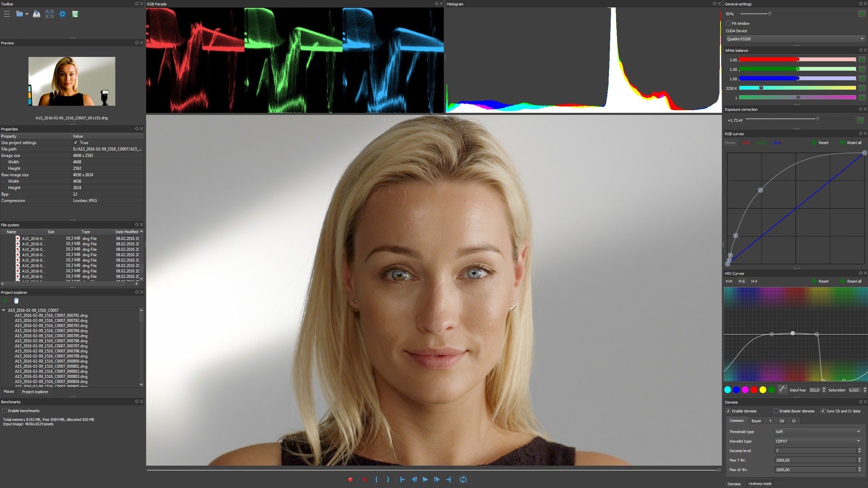
Task: Click the save-to-disk toolbar icon
Action: pyautogui.click(x=37, y=14)
